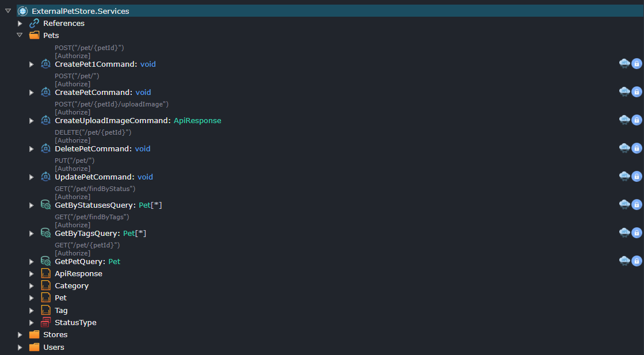Click the cloud API icon on CreateUploadImageCommand row
Image resolution: width=644 pixels, height=355 pixels.
[x=624, y=120]
